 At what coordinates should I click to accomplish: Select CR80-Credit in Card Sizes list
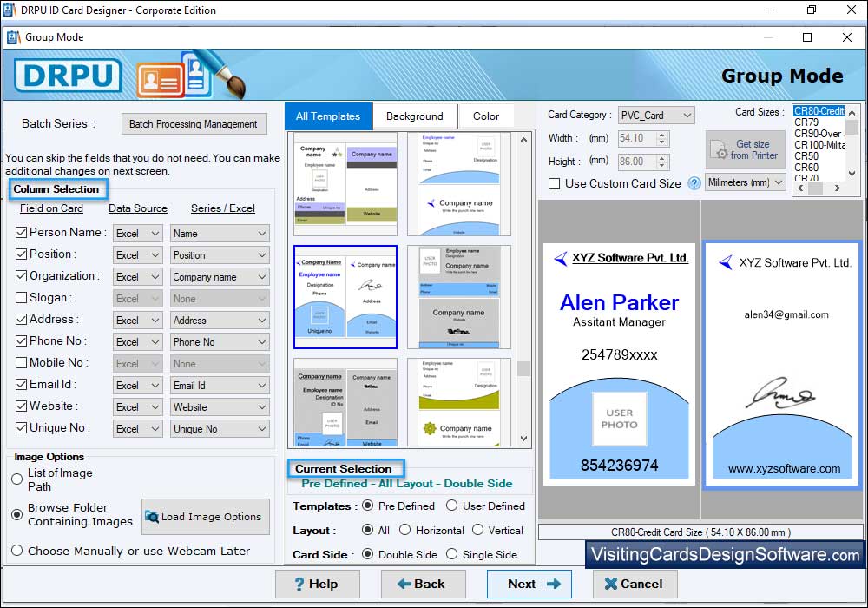pos(819,111)
